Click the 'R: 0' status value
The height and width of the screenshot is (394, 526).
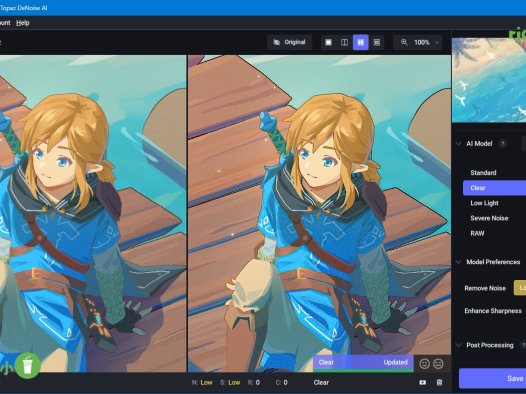click(254, 382)
